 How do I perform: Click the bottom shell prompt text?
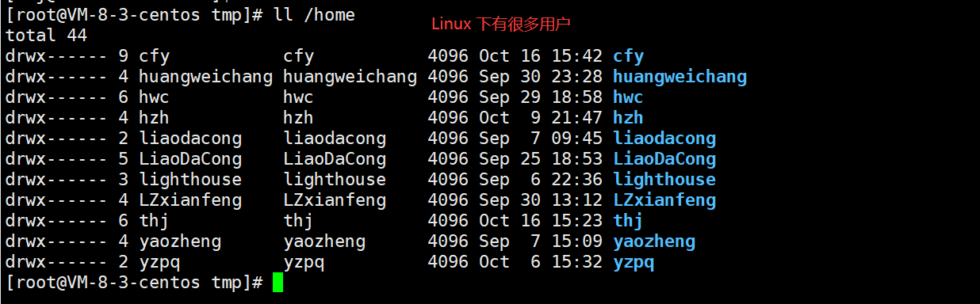coord(135,283)
